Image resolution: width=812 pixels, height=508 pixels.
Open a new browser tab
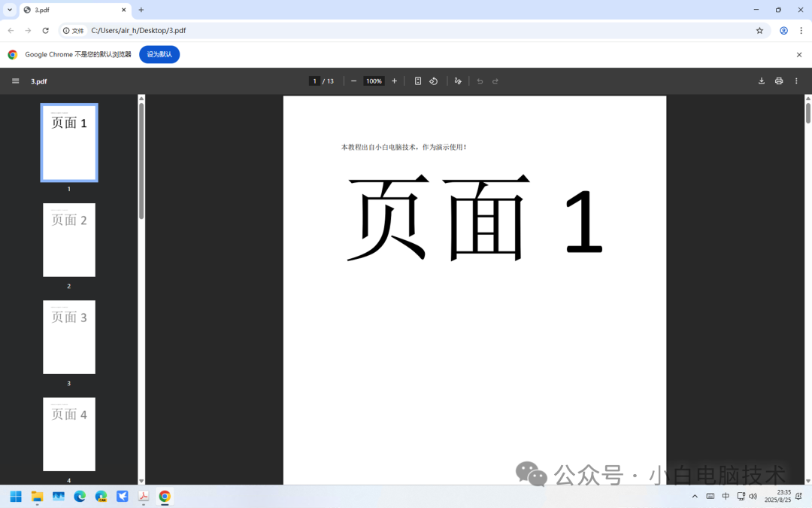(x=141, y=11)
